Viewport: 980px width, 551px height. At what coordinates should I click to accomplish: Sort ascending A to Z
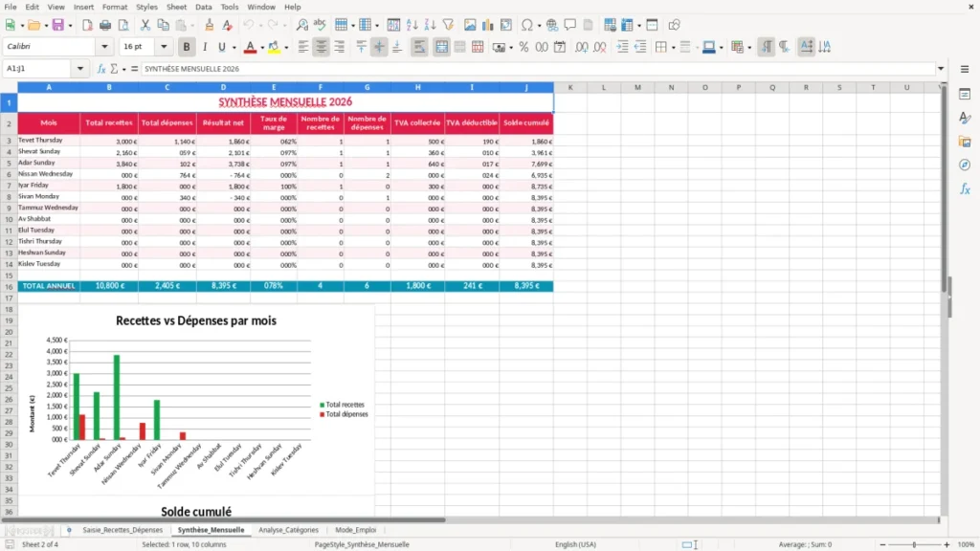[412, 25]
